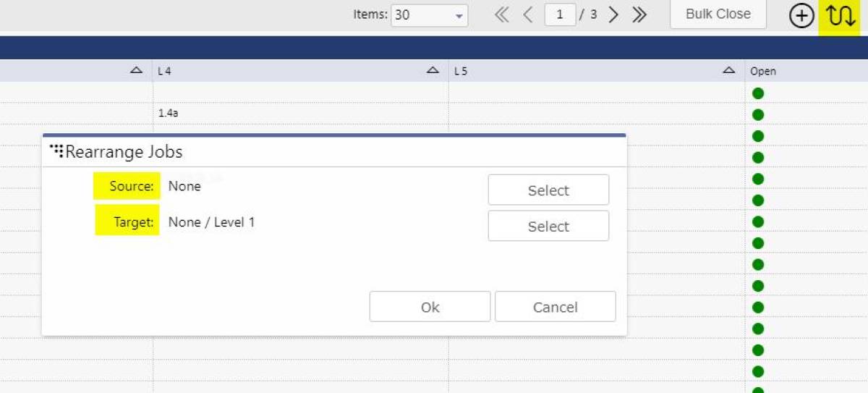Go to the next page
Screen dimensions: 868x393
613,15
